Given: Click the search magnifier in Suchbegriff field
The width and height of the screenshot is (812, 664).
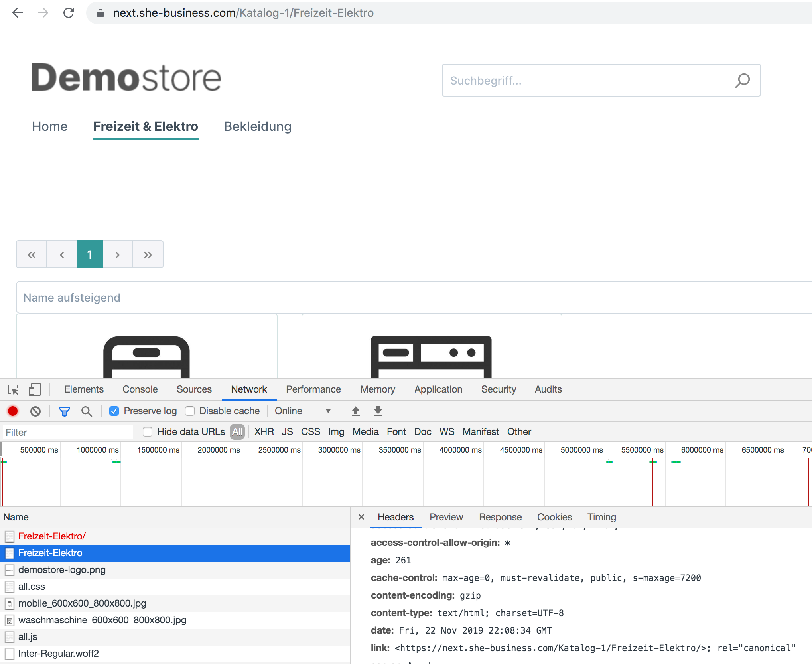Looking at the screenshot, I should click(x=742, y=80).
